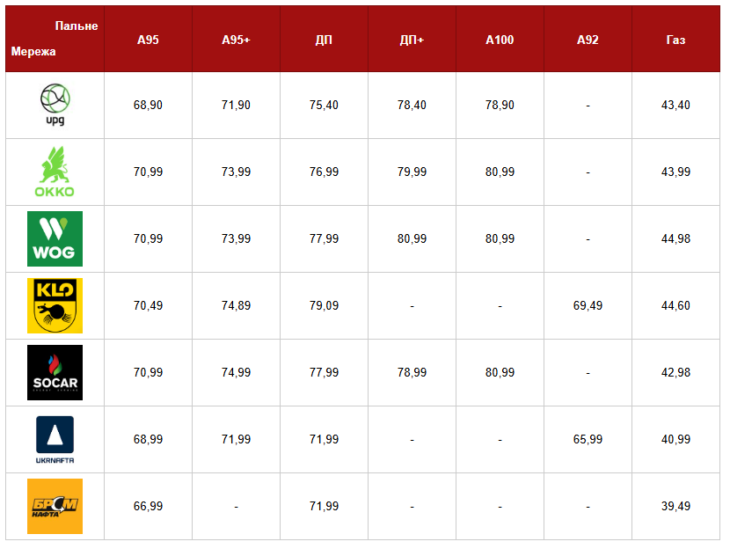Viewport: 730px width, 549px height.
Task: Click the UPG network logo
Action: coord(55,105)
